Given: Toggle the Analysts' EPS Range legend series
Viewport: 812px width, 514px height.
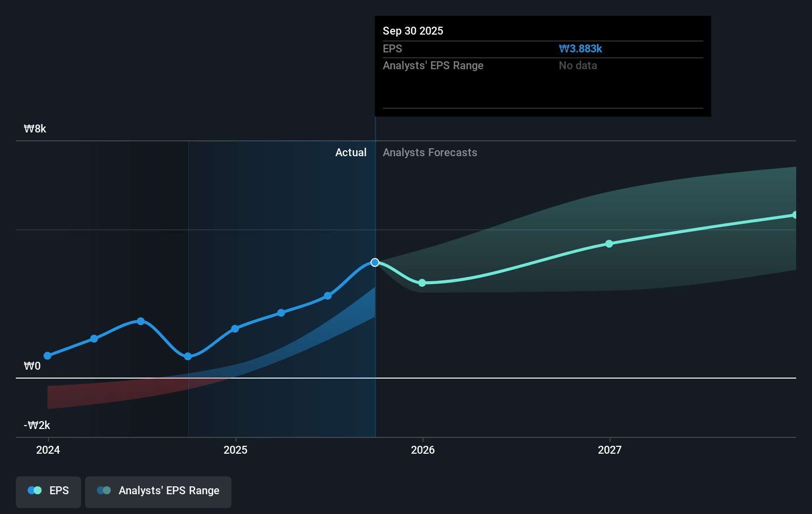Looking at the screenshot, I should click(158, 492).
